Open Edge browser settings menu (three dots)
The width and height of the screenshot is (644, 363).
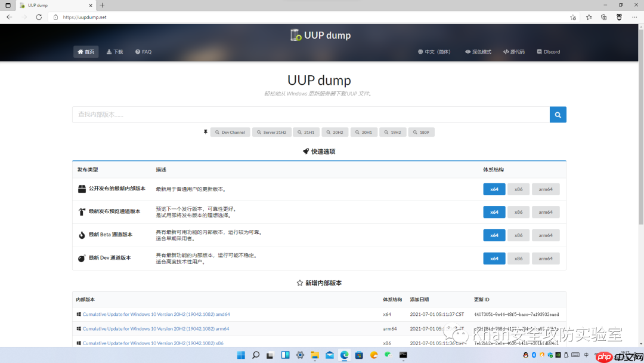(634, 17)
